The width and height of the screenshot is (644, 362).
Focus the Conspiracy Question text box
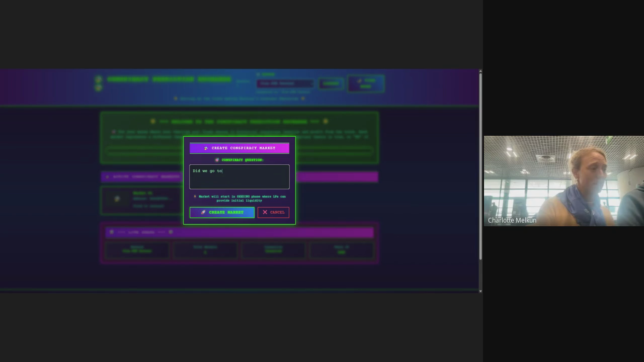(239, 177)
